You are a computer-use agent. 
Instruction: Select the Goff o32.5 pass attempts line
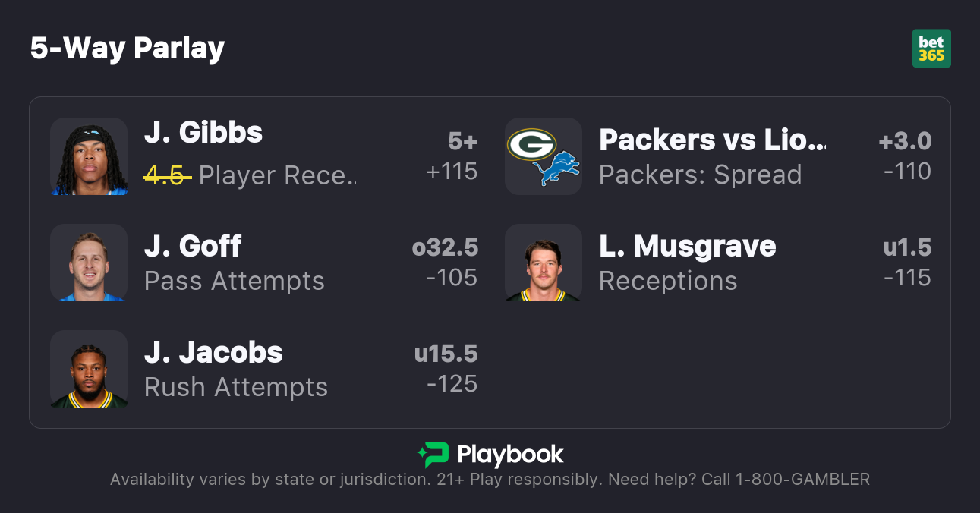pyautogui.click(x=445, y=248)
